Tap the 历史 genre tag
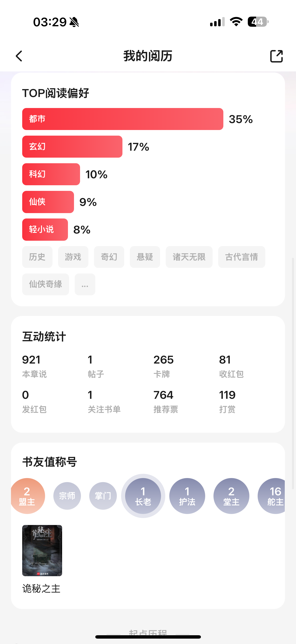Image resolution: width=296 pixels, height=644 pixels. point(37,257)
